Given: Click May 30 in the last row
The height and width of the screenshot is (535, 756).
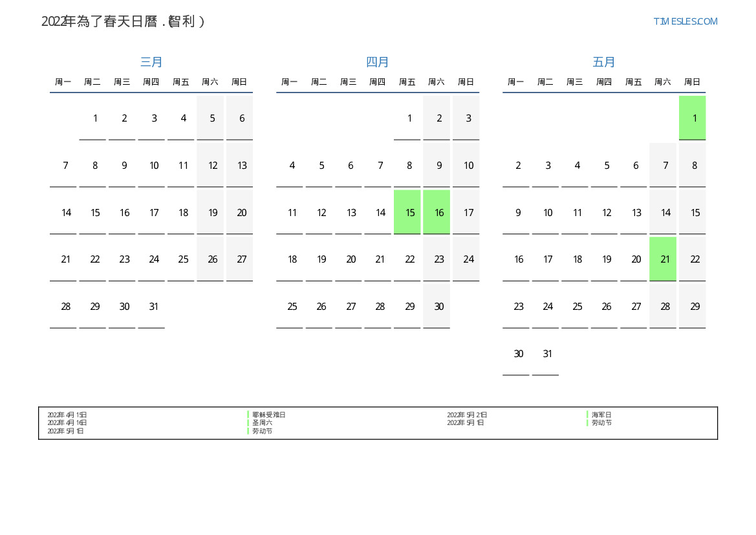Looking at the screenshot, I should click(518, 354).
